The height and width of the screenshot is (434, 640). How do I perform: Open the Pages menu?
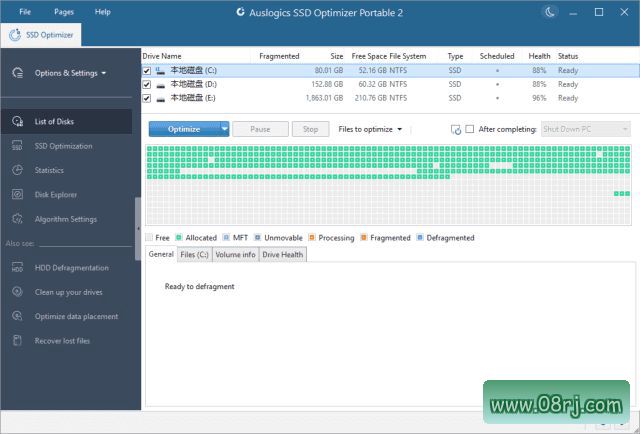click(64, 12)
